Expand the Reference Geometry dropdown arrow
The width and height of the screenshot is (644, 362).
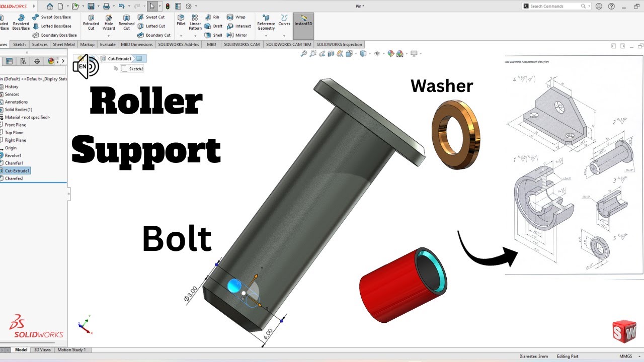pos(266,36)
